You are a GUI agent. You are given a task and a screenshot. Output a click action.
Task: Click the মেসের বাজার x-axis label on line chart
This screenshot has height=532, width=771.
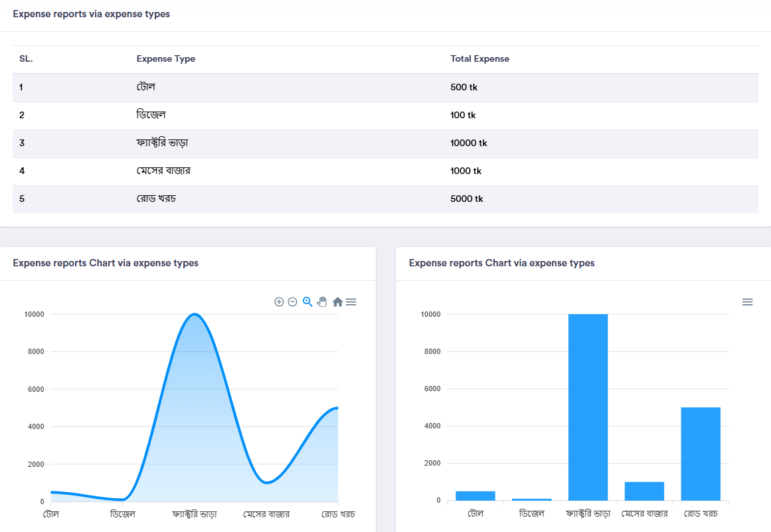[x=266, y=514]
